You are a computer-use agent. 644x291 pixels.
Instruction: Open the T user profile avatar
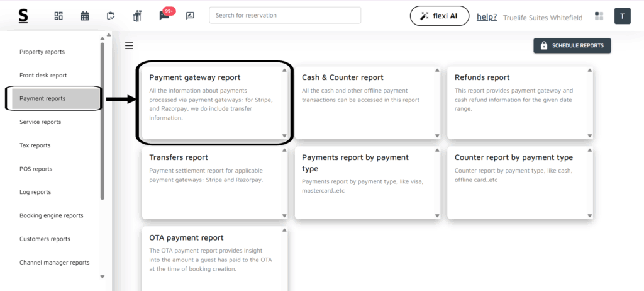tap(622, 16)
